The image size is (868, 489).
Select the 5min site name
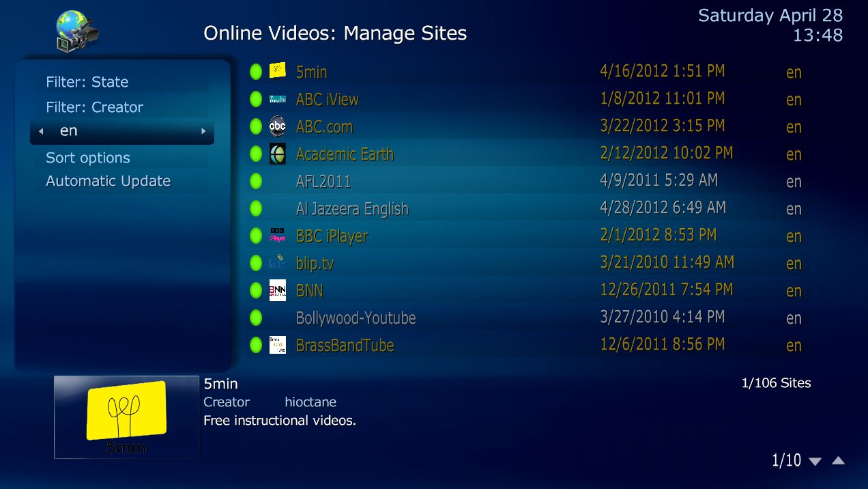coord(312,72)
